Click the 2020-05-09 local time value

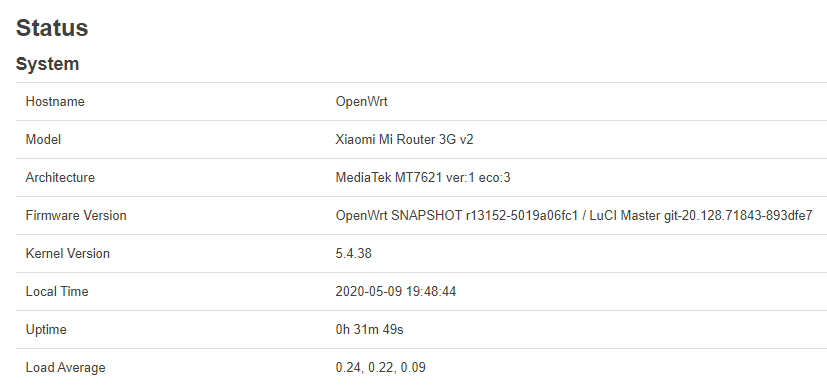click(x=396, y=291)
